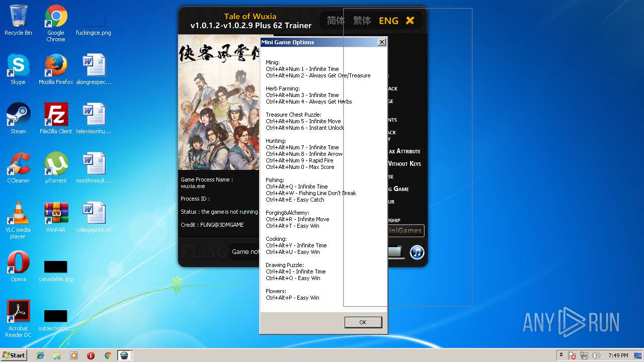Click the 7:49 PM taskbar clock

[618, 355]
